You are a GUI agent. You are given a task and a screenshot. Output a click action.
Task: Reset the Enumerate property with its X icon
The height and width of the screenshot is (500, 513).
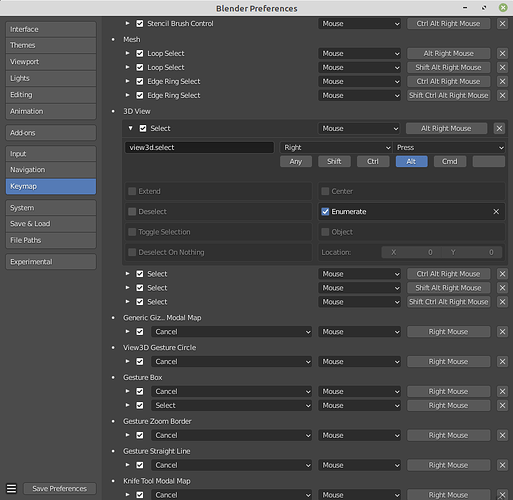tap(496, 212)
